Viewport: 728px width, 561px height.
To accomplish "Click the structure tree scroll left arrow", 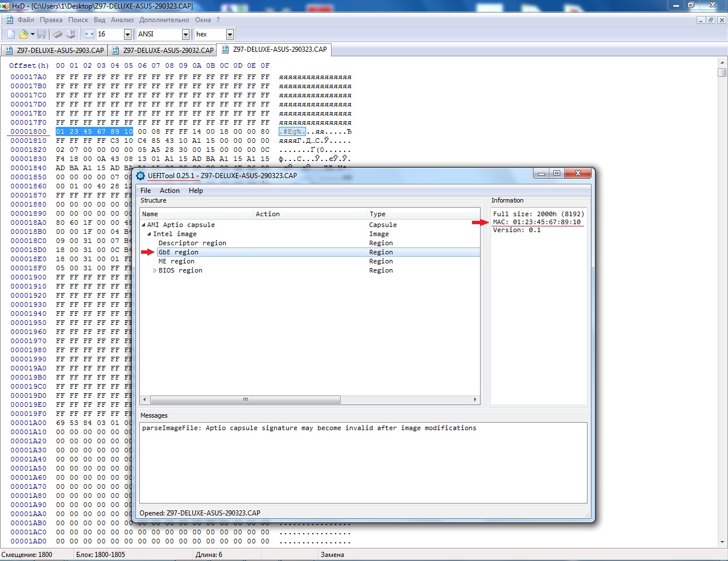I will tap(144, 400).
